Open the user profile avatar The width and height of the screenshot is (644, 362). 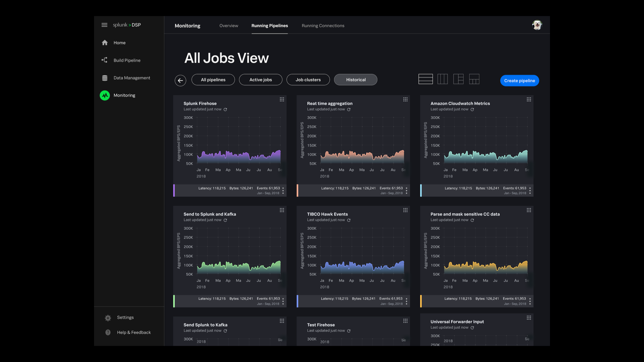pos(537,25)
